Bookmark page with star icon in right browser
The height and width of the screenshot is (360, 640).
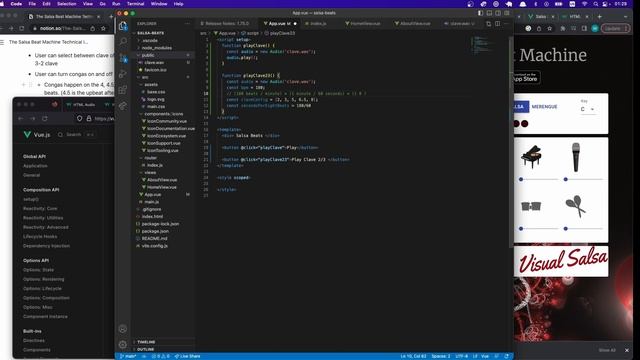[549, 29]
